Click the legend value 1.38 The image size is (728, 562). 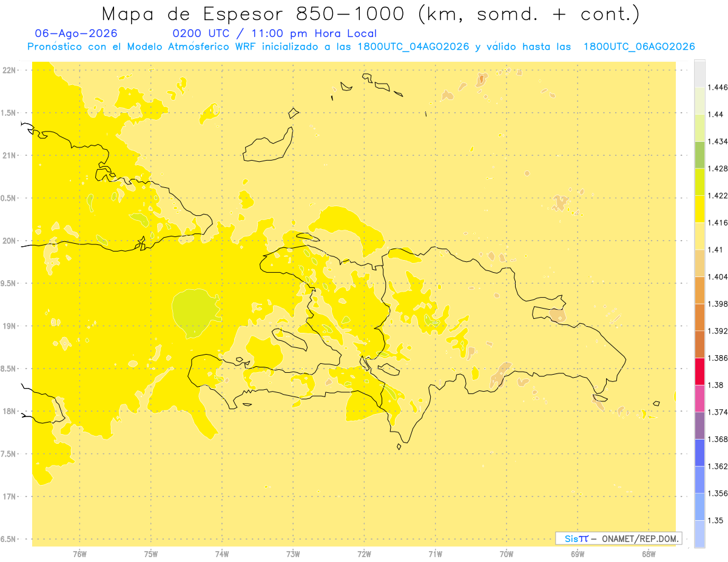click(x=716, y=385)
